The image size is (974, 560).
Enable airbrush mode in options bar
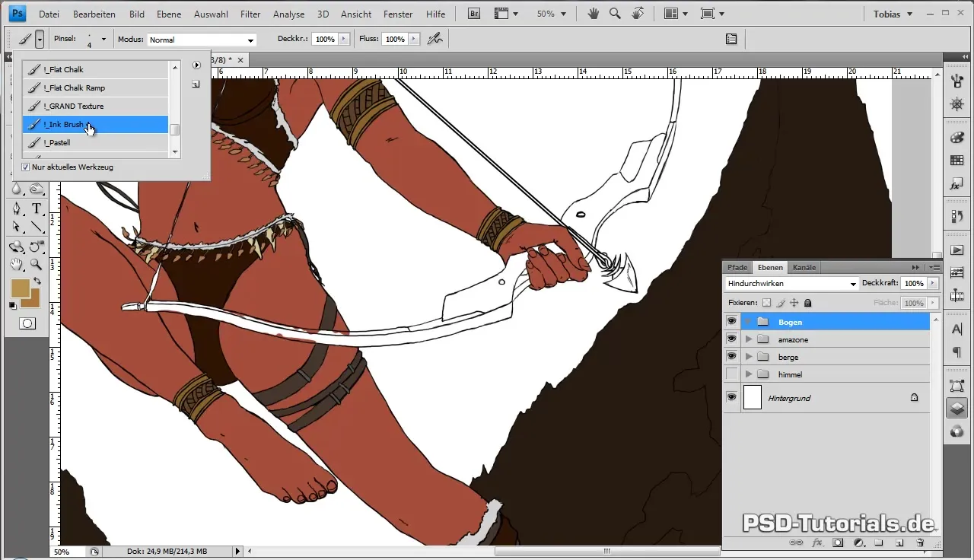[435, 39]
